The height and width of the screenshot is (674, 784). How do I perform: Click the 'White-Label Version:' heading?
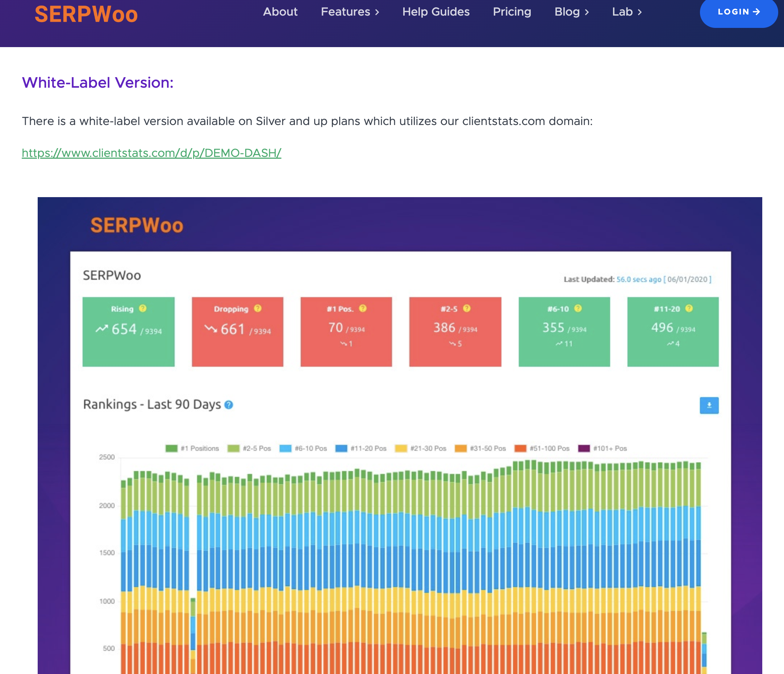pyautogui.click(x=97, y=83)
